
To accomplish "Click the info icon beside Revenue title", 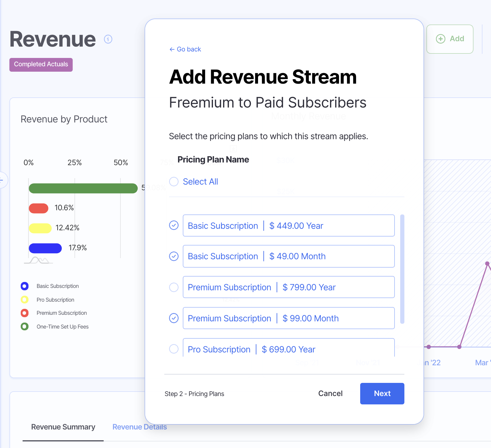I will 108,39.
